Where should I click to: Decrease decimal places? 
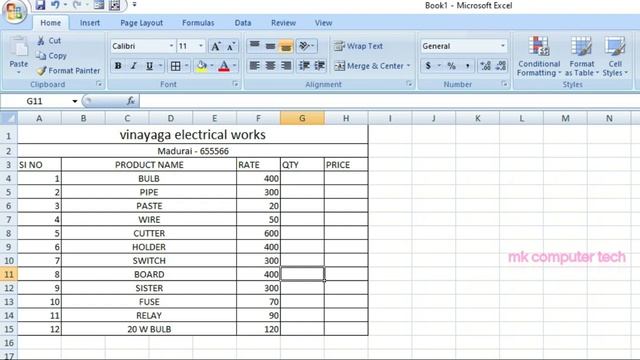click(501, 66)
